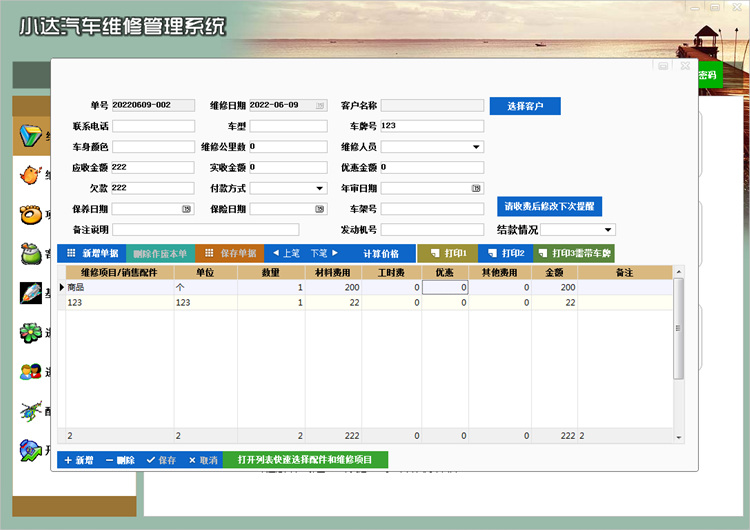Click the ✓ 保存 row button
Screen dimensions: 750x530
[x=161, y=460]
